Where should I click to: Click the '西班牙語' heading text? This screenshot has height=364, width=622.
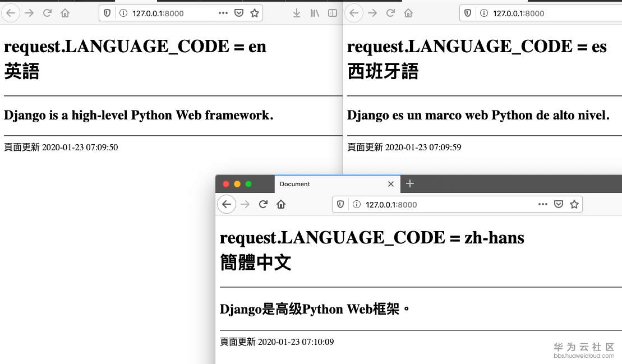(x=383, y=71)
